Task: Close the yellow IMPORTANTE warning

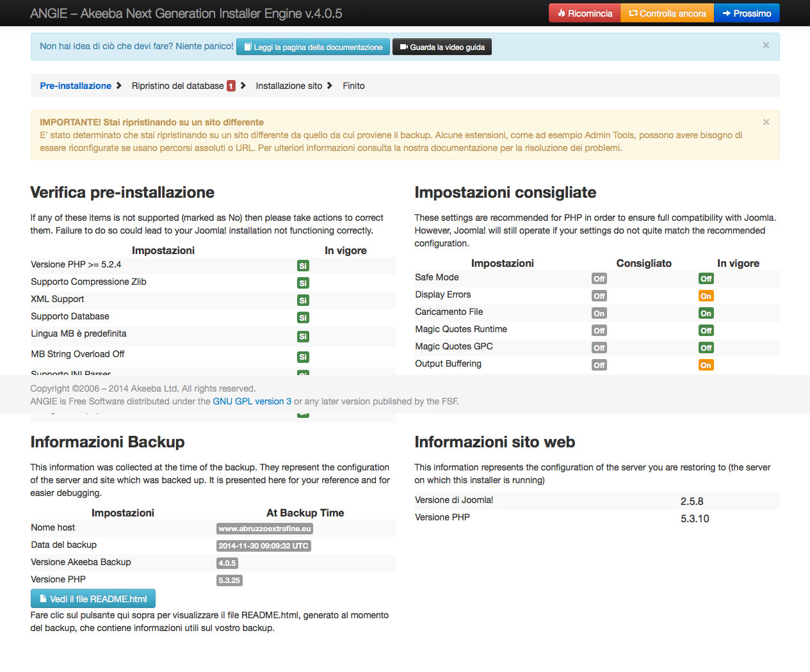Action: click(766, 122)
